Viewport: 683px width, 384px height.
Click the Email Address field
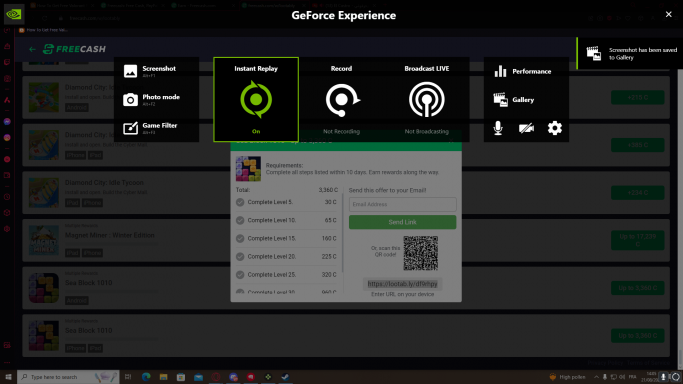(402, 204)
